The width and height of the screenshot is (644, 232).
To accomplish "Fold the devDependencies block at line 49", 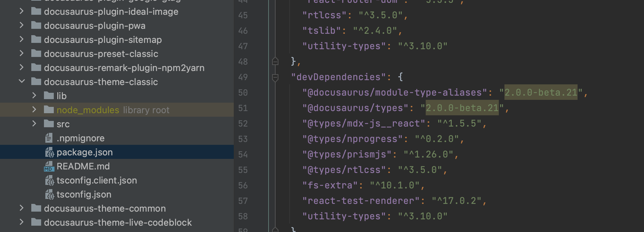I will 275,77.
